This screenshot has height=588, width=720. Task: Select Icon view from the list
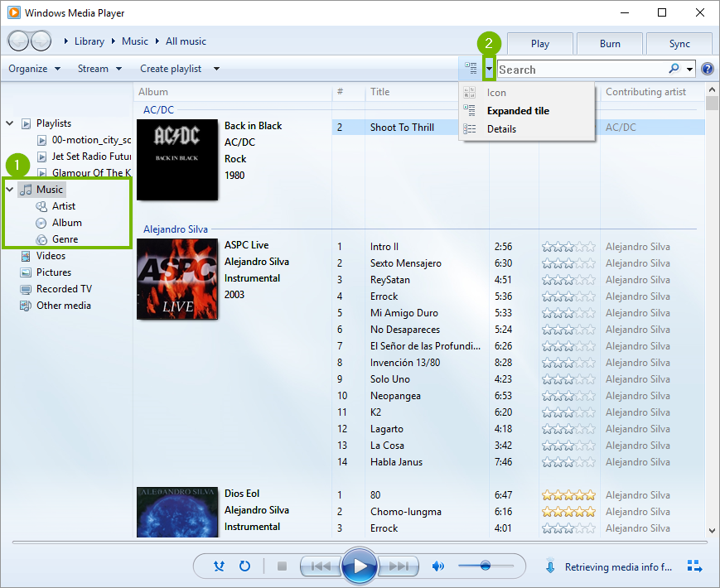(496, 93)
